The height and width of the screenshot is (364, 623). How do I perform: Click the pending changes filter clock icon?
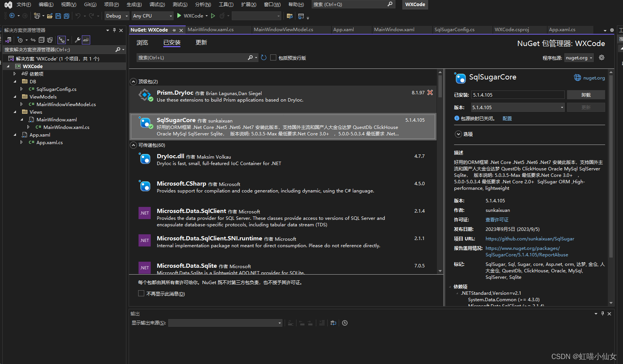pos(20,40)
